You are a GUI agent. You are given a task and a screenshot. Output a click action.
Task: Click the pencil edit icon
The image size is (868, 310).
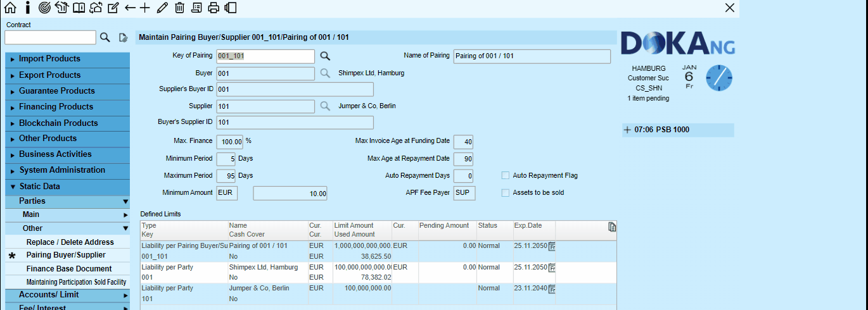162,8
